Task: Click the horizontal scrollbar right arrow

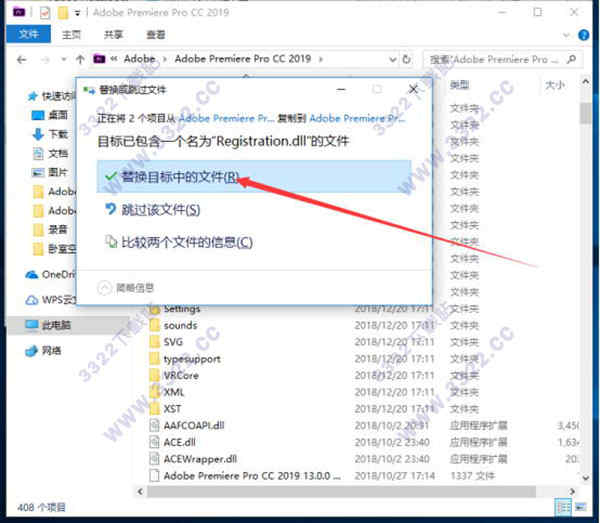Action: click(572, 491)
